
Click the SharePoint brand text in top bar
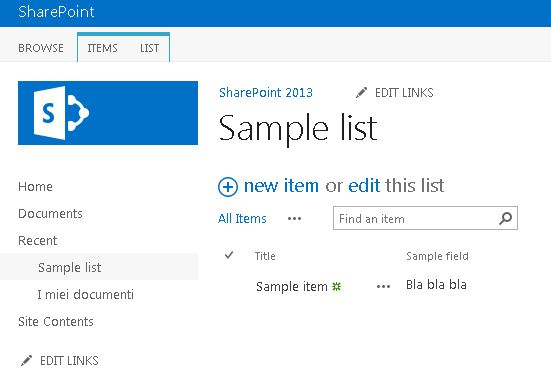(56, 12)
